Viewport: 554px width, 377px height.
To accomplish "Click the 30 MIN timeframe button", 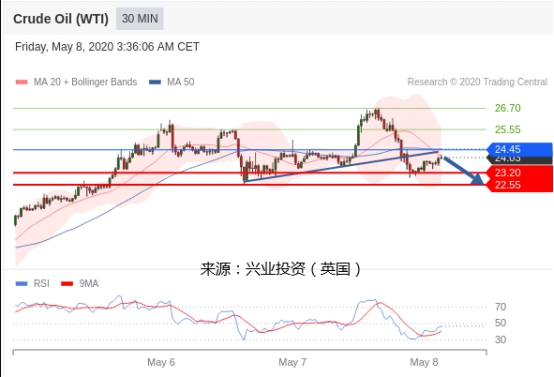I will [140, 18].
